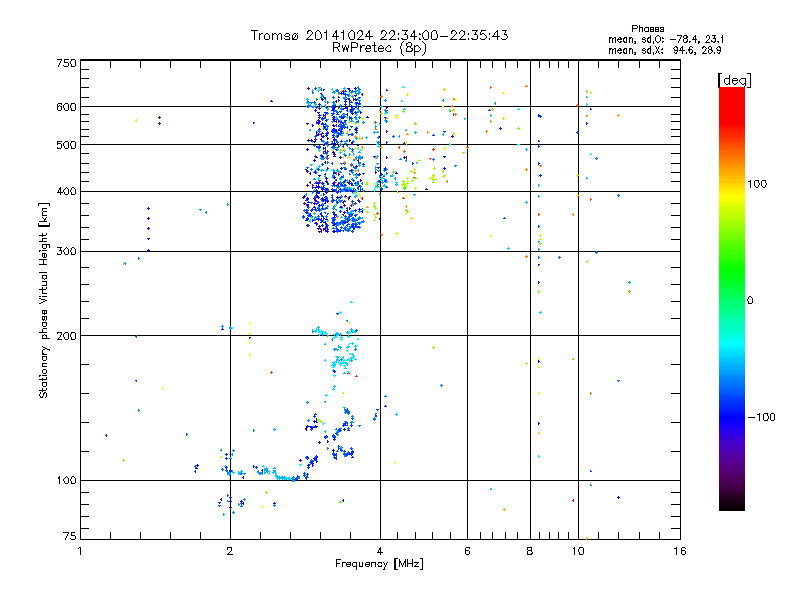Click the y-axis tick label "200"
The height and width of the screenshot is (600, 800).
66,336
